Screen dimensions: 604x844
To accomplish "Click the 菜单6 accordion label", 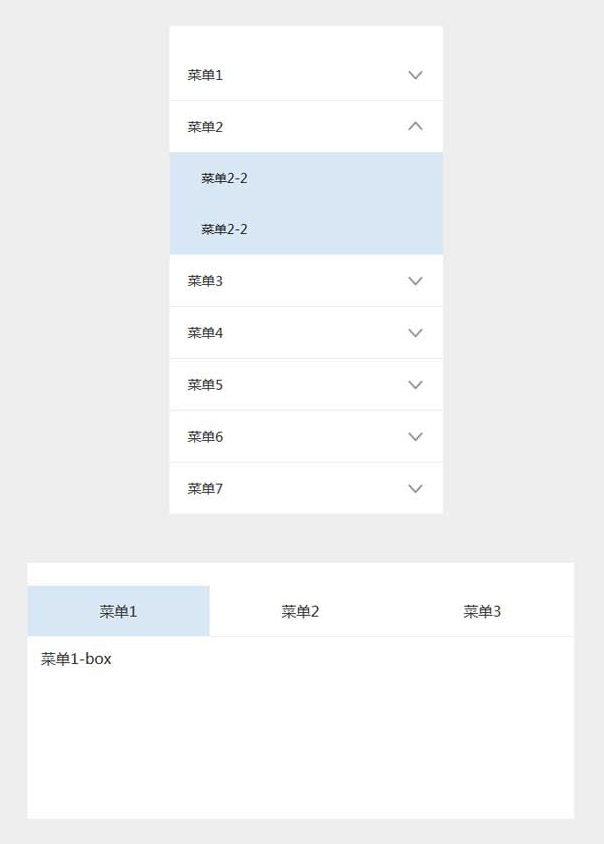I will click(x=205, y=437).
